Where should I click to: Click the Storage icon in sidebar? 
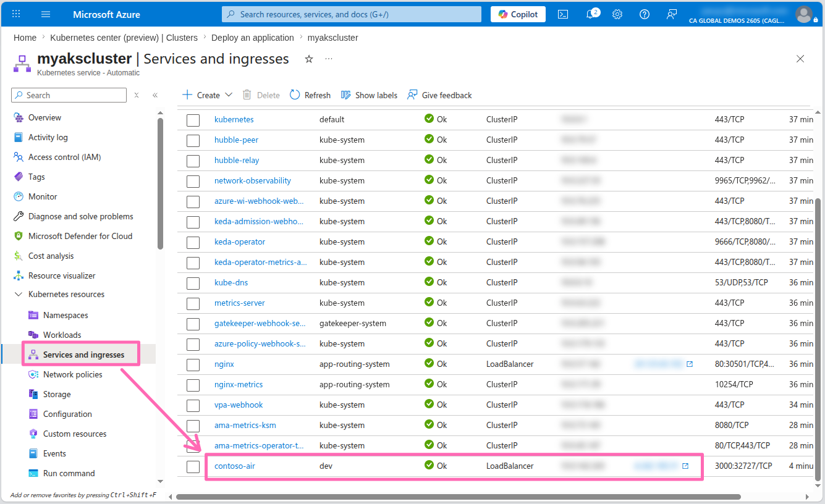point(33,394)
